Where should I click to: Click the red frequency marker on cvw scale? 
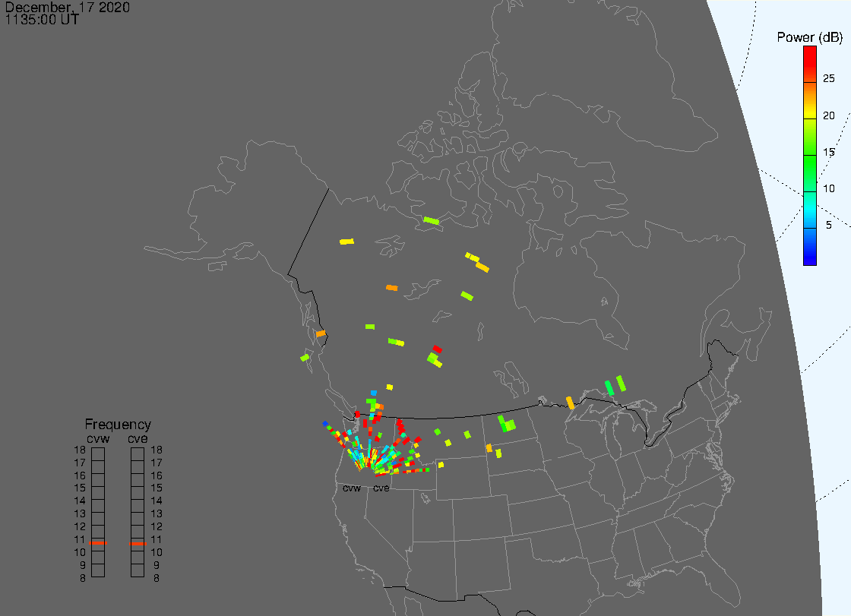(98, 543)
